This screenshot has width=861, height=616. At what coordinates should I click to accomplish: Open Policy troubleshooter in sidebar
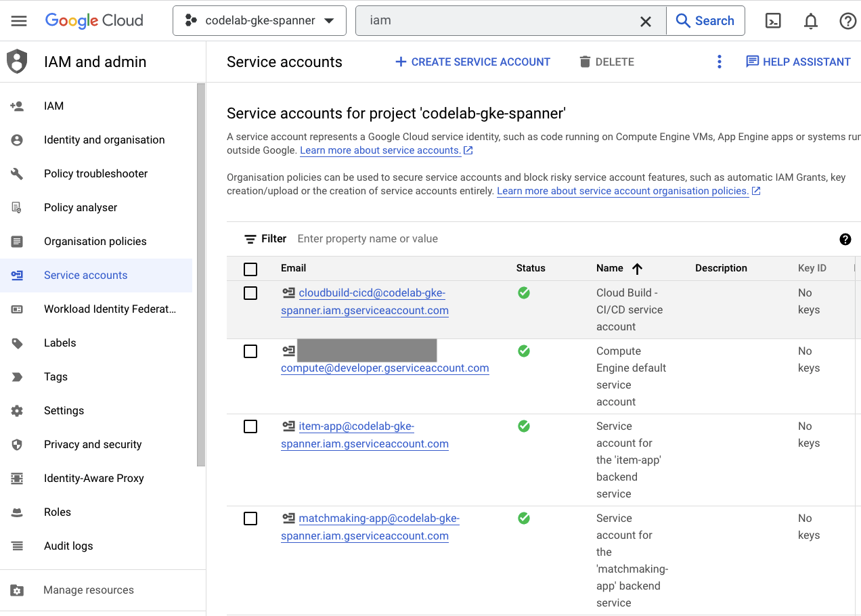pyautogui.click(x=95, y=173)
